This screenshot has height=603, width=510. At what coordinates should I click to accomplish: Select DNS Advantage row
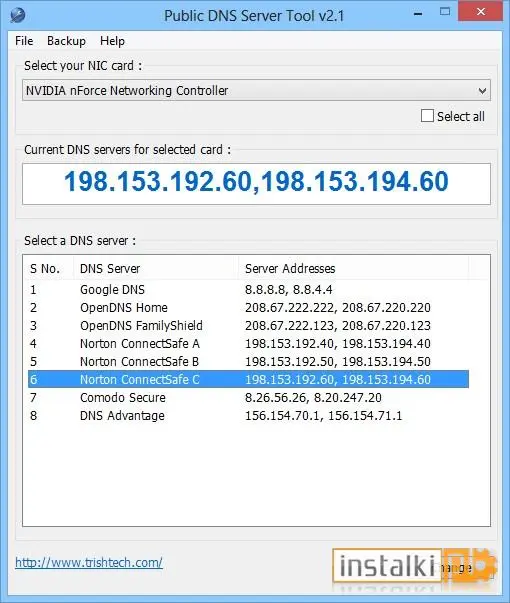point(248,415)
